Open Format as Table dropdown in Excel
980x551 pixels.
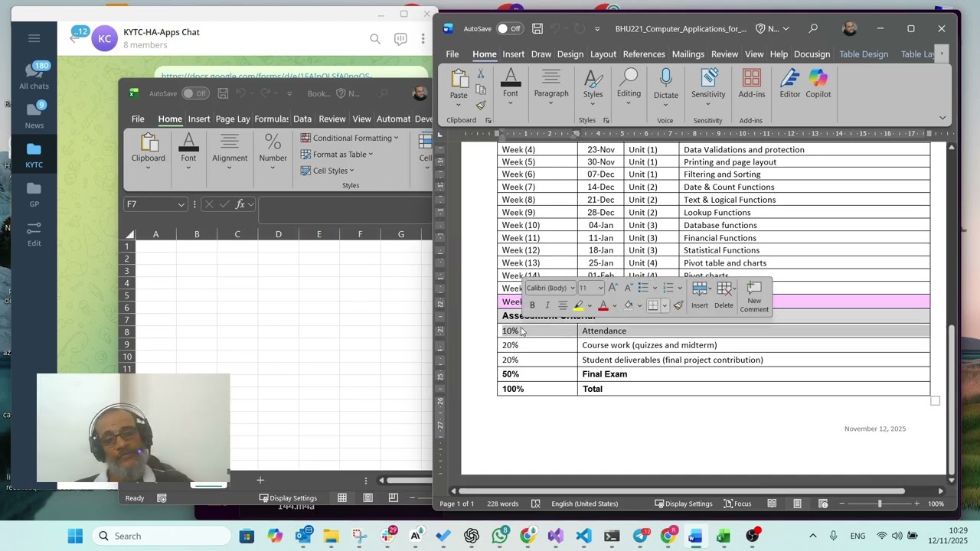336,154
